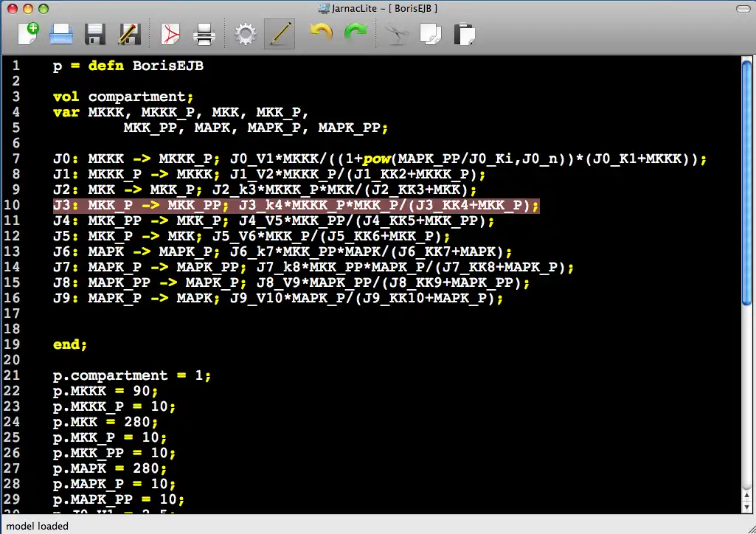Viewport: 756px width, 534px height.
Task: Click the J4 reaction line
Action: pyautogui.click(x=274, y=221)
